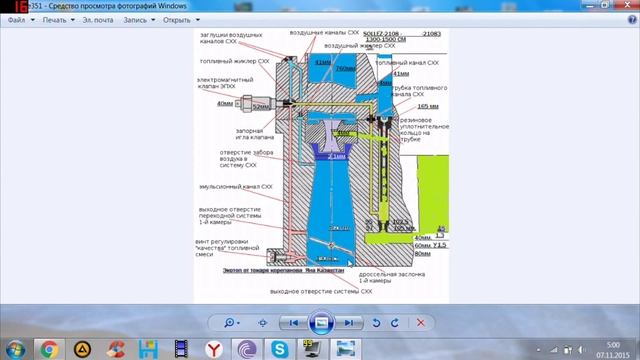The image size is (640, 360).
Task: Switch to the Photo Viewer taskbar icon
Action: point(345,350)
